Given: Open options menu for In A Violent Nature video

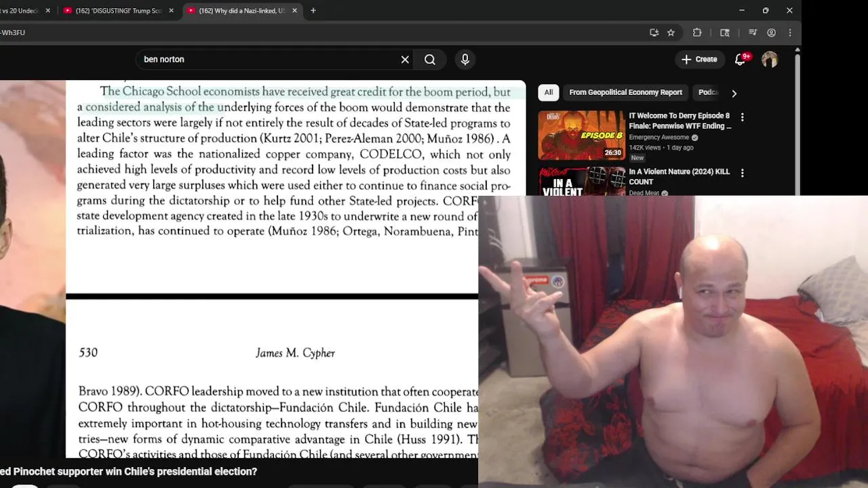Looking at the screenshot, I should pos(742,174).
